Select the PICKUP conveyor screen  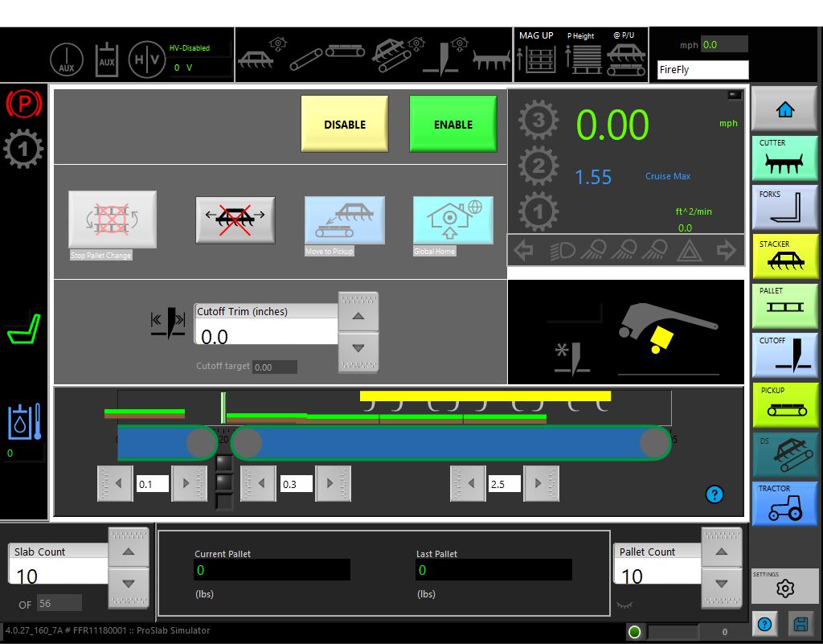784,405
